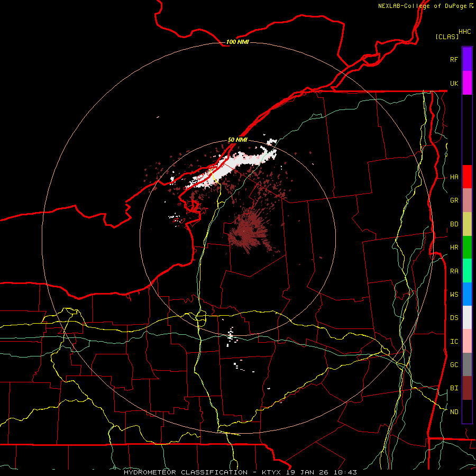Click the blue WS legend swatch
This screenshot has height=476, width=476.
point(467,294)
